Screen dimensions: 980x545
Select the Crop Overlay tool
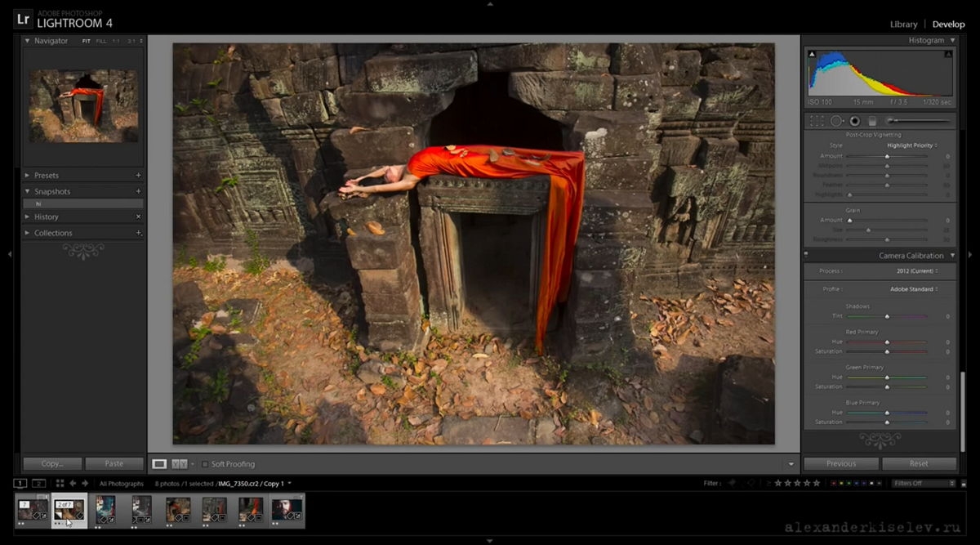click(x=817, y=121)
